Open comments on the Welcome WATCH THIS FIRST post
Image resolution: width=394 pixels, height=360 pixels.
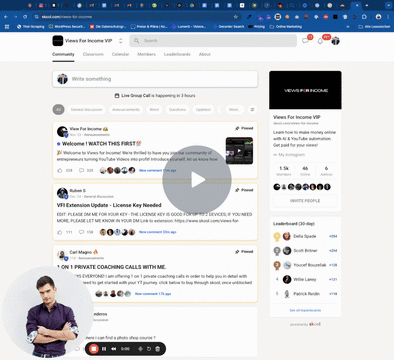[x=81, y=170]
